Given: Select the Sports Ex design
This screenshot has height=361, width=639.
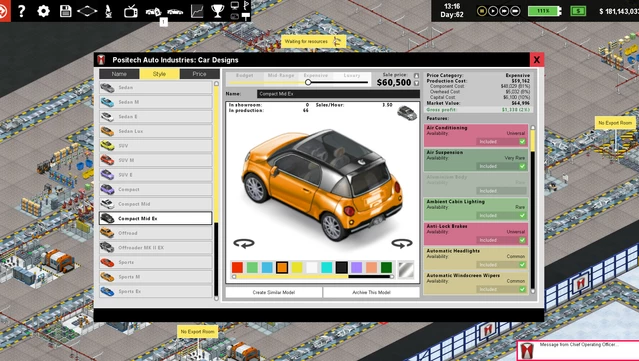Looking at the screenshot, I should point(156,291).
